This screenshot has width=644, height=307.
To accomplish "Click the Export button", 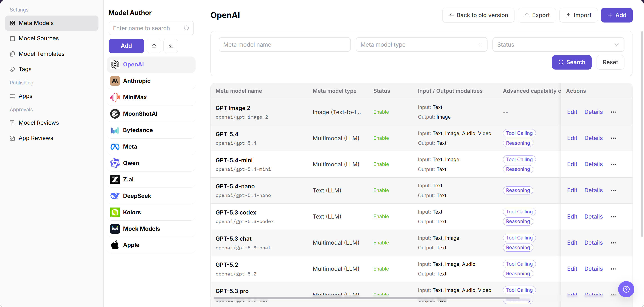I will [x=537, y=15].
